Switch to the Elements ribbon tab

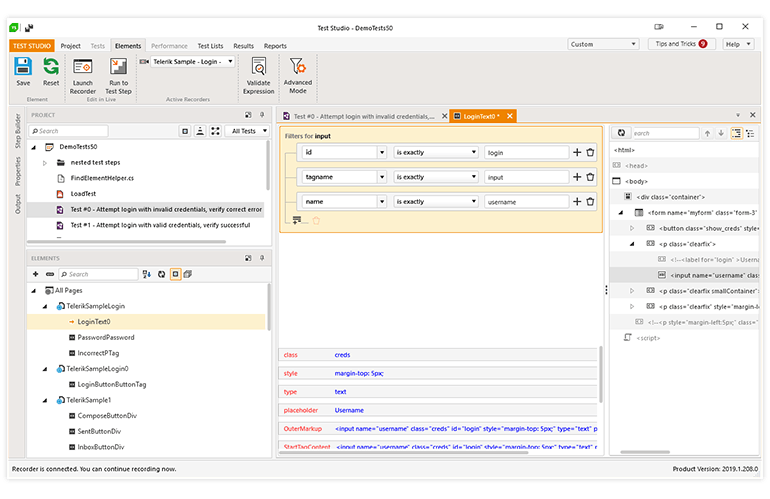coord(128,46)
